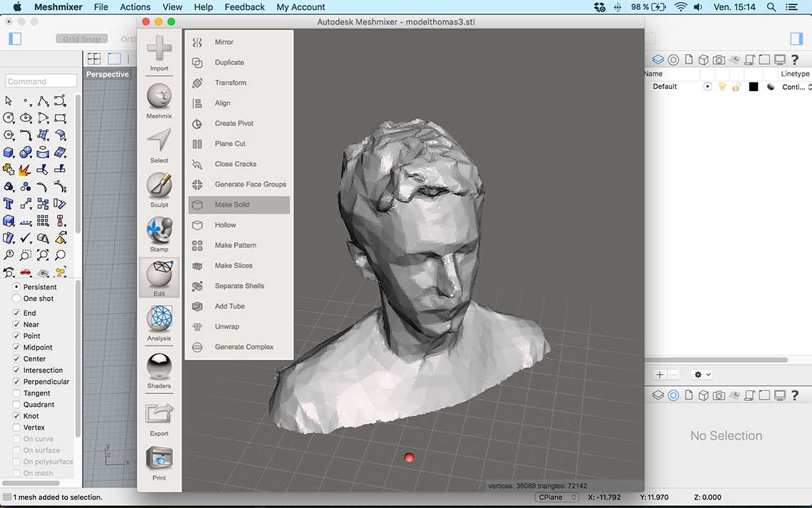The width and height of the screenshot is (812, 508).
Task: Toggle the Knot osnap checkbox
Action: [16, 416]
